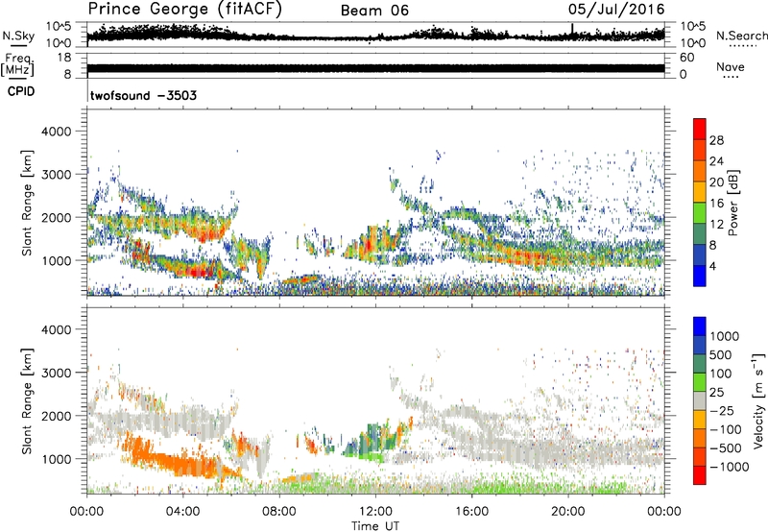The image size is (768, 532).
Task: Select the "Beam 06" header label
Action: point(374,11)
